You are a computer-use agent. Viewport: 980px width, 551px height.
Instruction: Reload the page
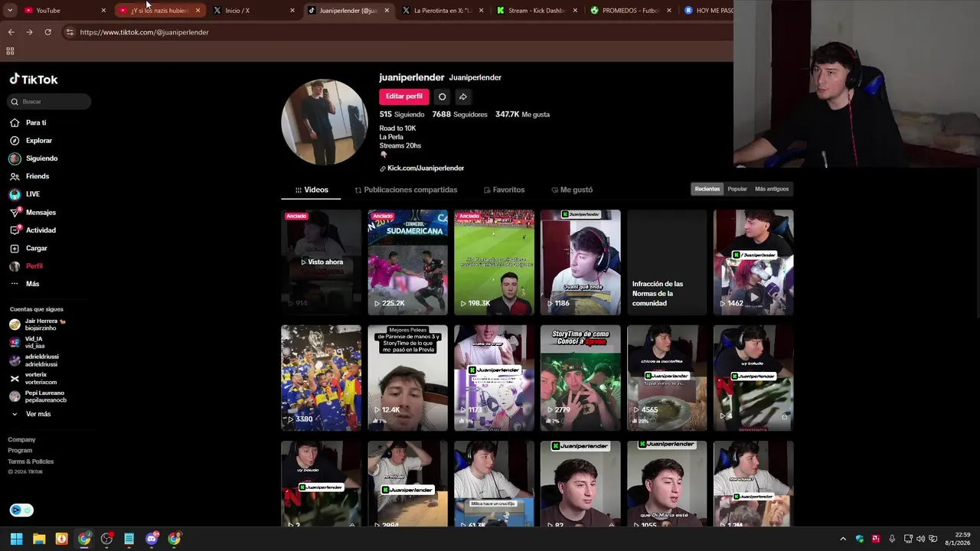pyautogui.click(x=47, y=32)
